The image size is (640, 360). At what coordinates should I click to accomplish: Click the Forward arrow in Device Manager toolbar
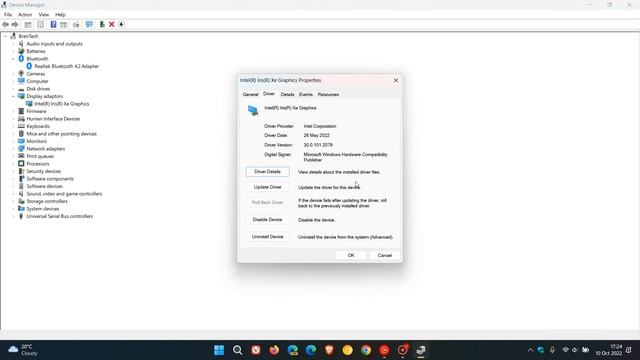15,24
